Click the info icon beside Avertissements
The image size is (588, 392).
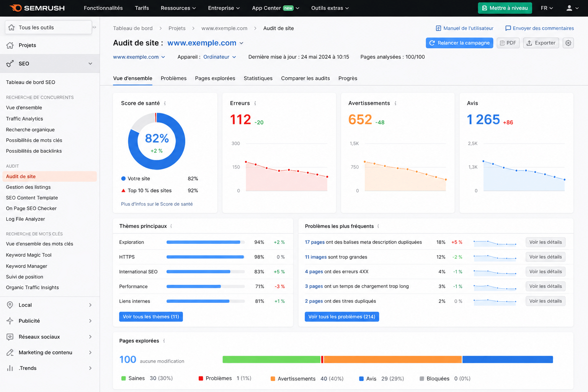pyautogui.click(x=395, y=103)
